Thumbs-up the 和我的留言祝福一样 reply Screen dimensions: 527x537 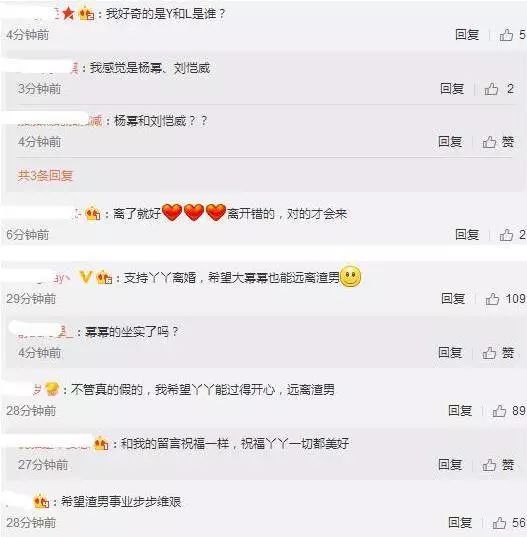click(489, 465)
